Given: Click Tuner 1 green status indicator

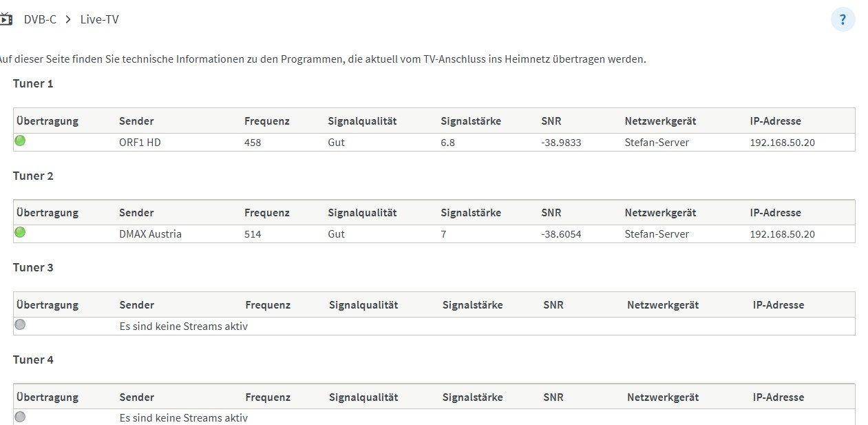Looking at the screenshot, I should (x=20, y=141).
